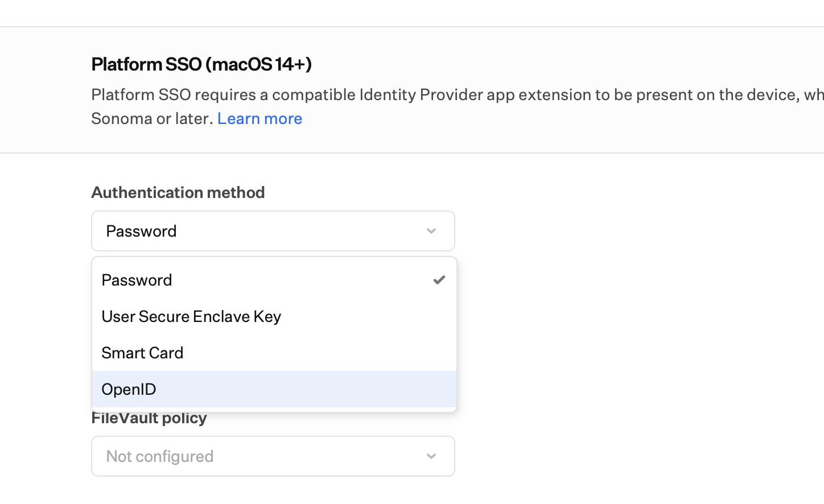Open the Learn more link

point(259,118)
